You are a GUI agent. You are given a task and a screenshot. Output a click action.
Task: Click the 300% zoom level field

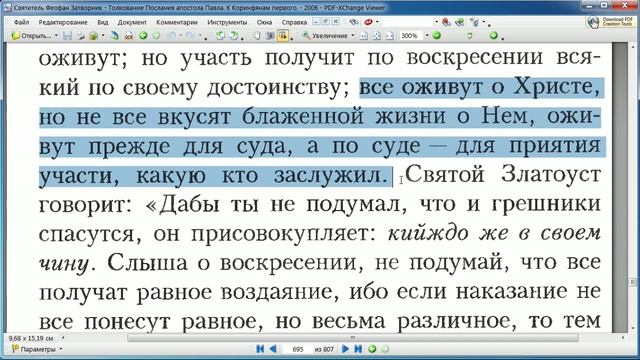click(411, 36)
